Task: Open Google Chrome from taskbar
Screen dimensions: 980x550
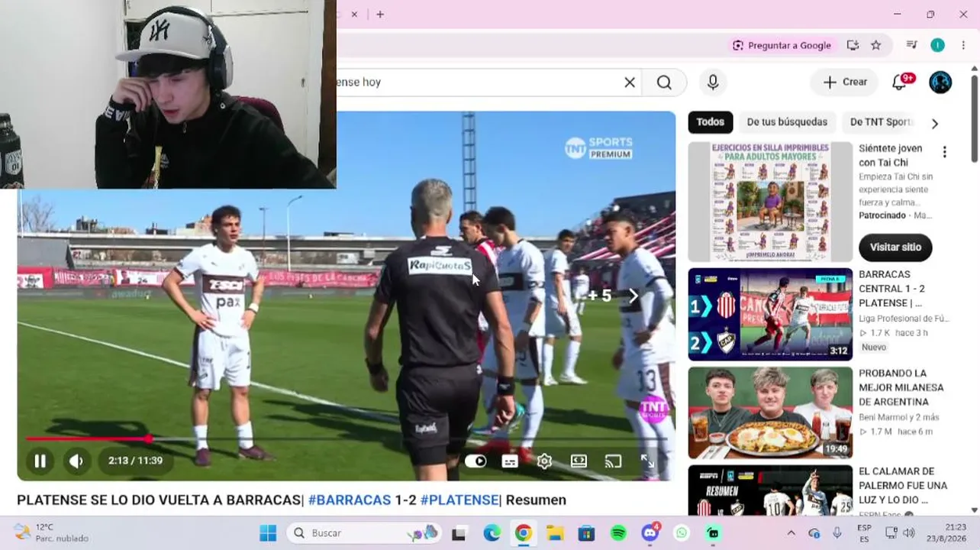Action: pyautogui.click(x=524, y=533)
